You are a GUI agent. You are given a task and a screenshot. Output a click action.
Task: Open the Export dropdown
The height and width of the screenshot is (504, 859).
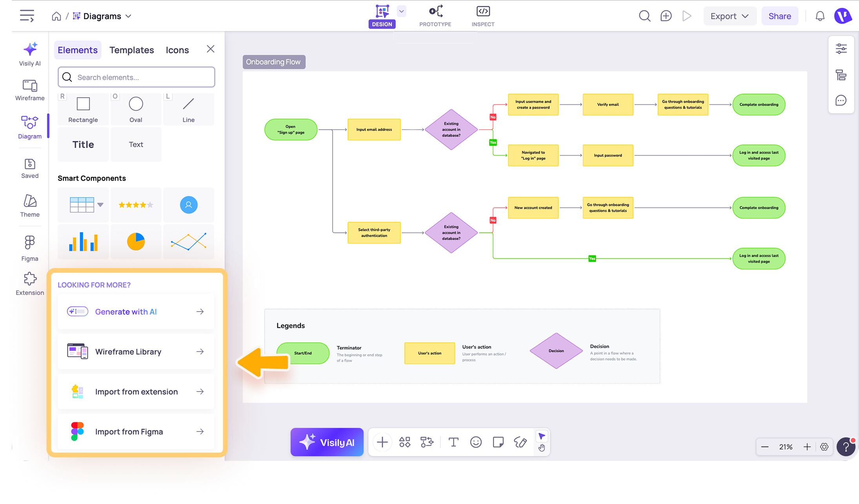[x=730, y=16]
